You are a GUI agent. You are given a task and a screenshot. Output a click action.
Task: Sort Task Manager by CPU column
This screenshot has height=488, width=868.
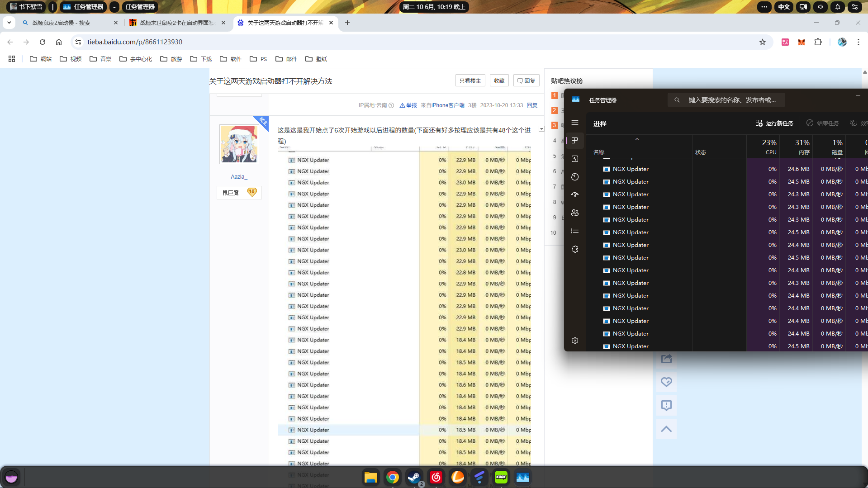(x=764, y=147)
